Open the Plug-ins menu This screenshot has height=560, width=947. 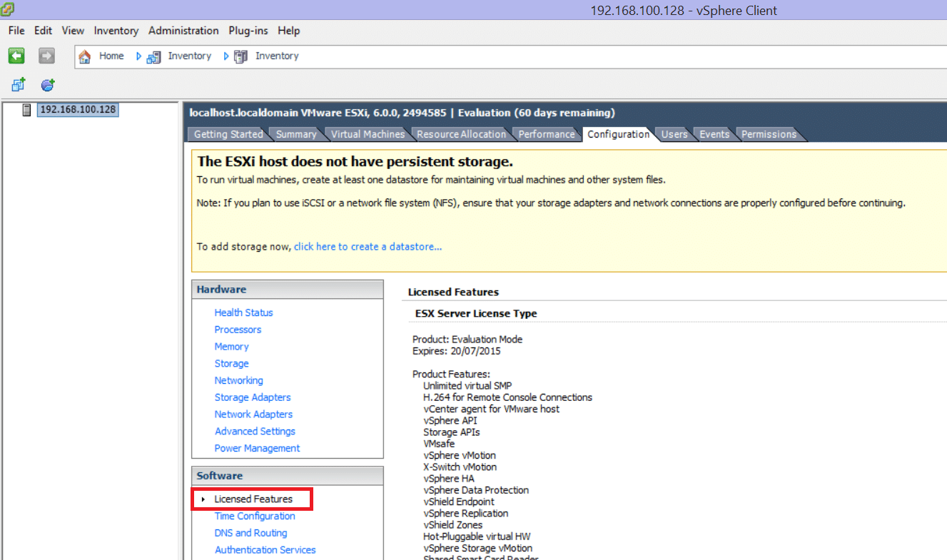pos(248,31)
